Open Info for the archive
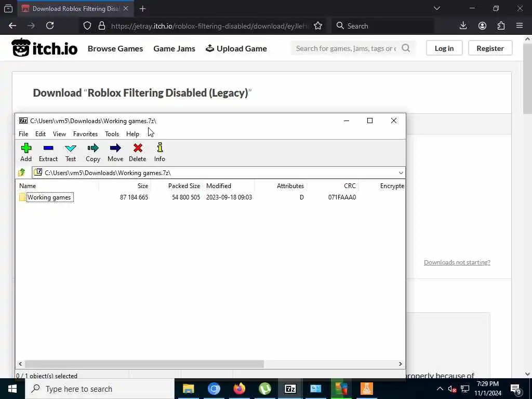Screen dimensions: 532x399 159,152
